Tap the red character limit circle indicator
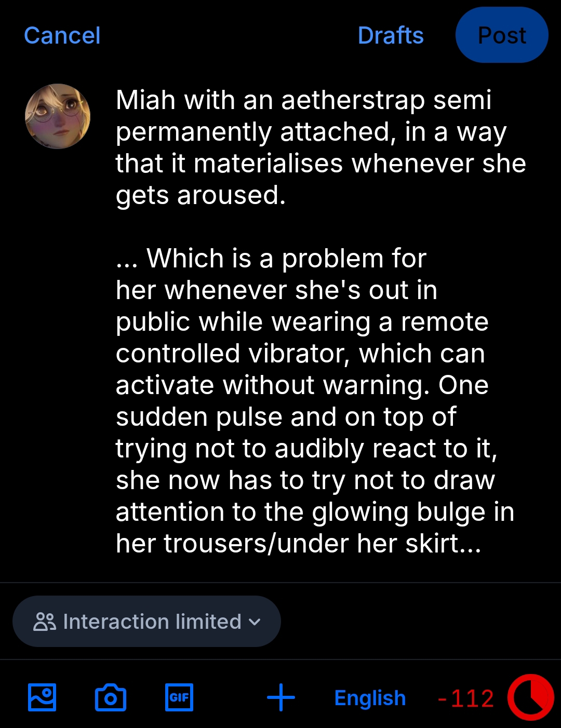The image size is (561, 728). click(530, 697)
